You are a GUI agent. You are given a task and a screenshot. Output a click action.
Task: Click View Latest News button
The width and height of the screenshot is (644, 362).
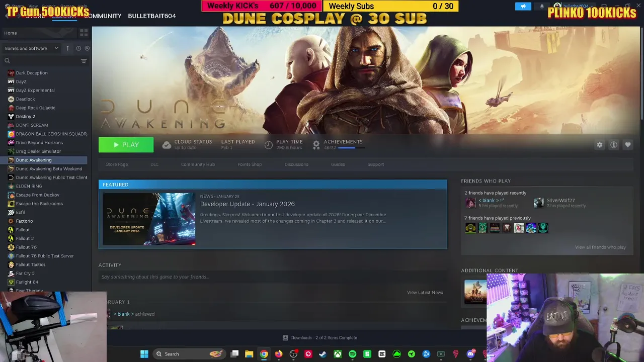tap(425, 293)
